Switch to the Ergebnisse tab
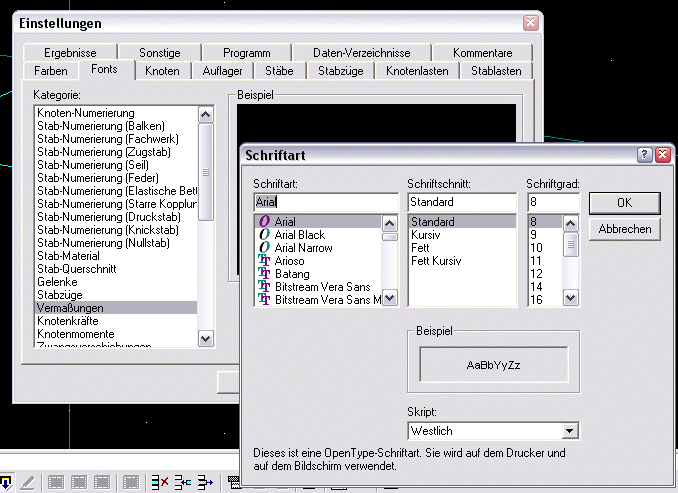The width and height of the screenshot is (678, 493). (70, 53)
